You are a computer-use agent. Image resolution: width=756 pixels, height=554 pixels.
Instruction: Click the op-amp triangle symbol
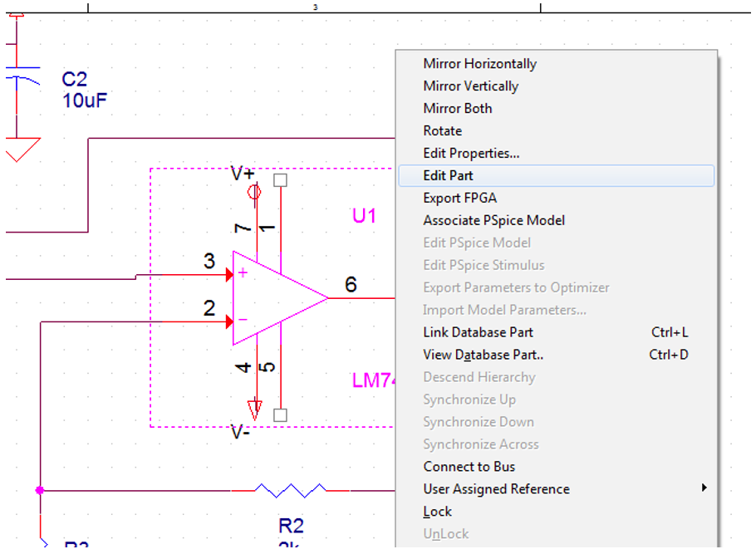[274, 297]
